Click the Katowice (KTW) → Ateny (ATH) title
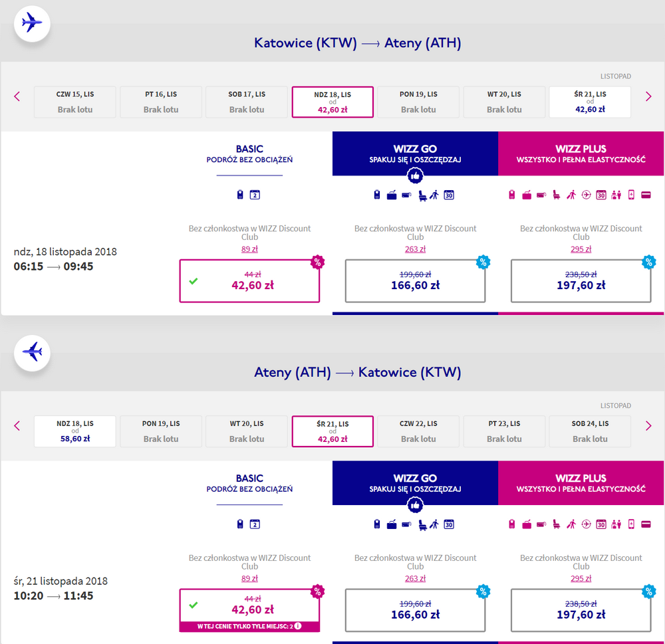Image resolution: width=665 pixels, height=644 pixels. coord(358,43)
